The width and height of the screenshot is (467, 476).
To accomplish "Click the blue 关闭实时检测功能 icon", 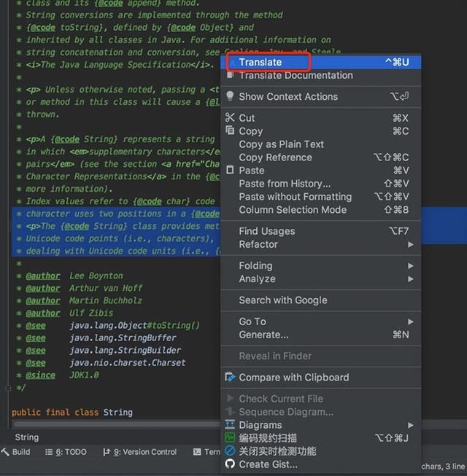I will [231, 451].
